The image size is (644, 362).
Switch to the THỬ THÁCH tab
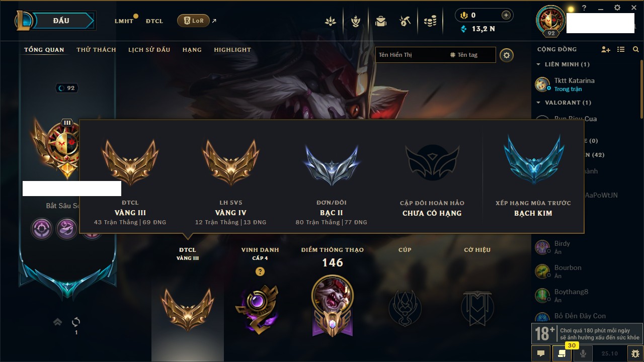click(96, 50)
